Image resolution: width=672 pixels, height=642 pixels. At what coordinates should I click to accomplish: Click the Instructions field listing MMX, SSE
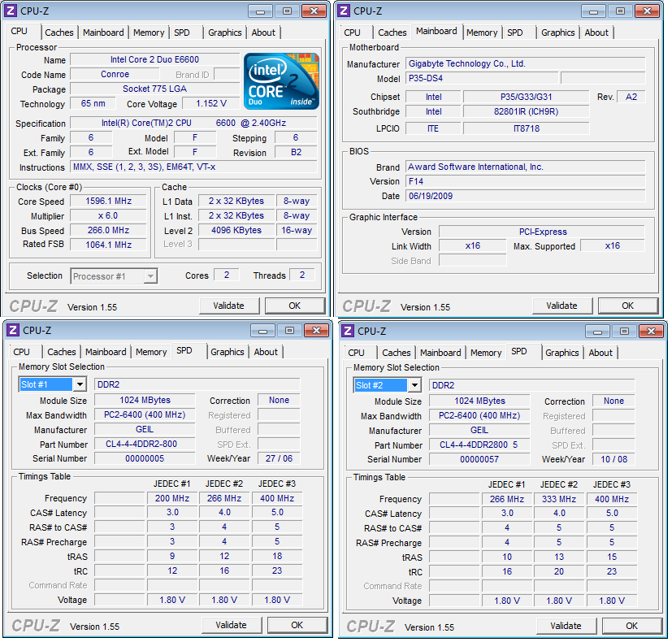click(x=193, y=167)
